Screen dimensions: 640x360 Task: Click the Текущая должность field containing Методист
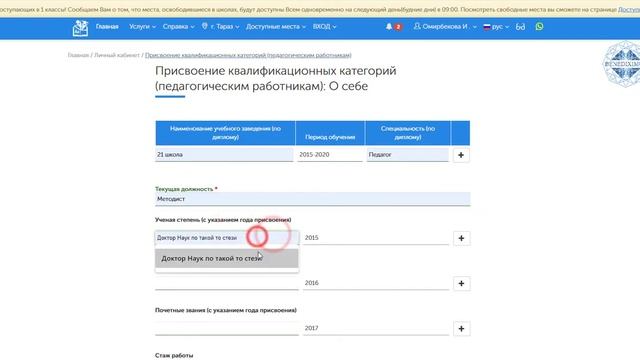[313, 199]
